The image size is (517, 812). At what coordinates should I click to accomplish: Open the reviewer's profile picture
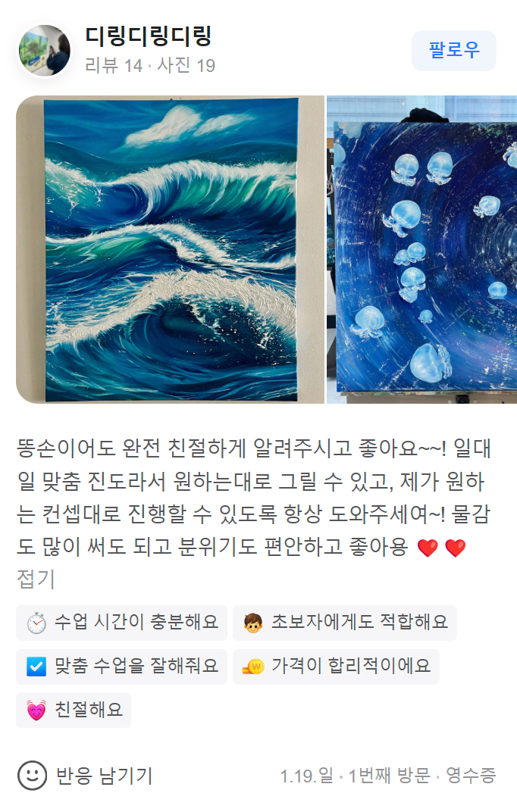45,50
